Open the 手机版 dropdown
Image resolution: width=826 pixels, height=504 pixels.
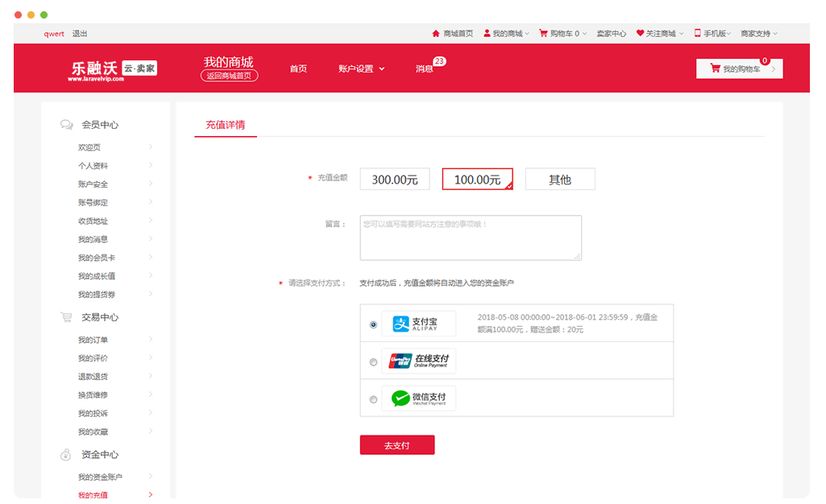point(712,34)
